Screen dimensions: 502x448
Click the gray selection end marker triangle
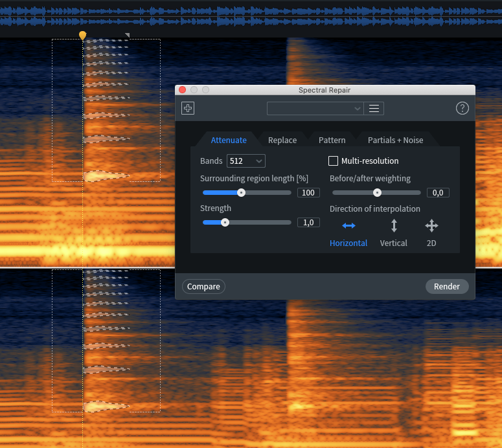[128, 35]
